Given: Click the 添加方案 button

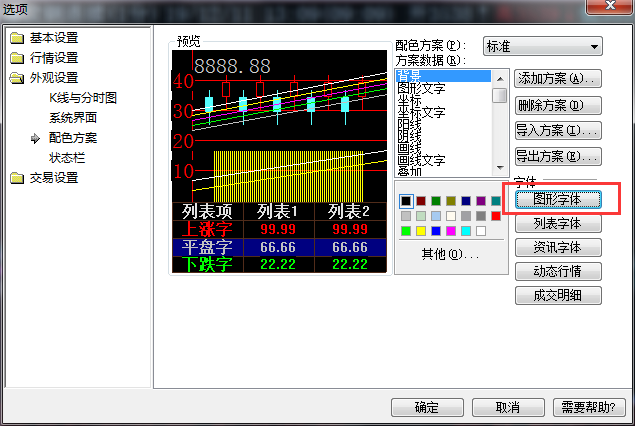Looking at the screenshot, I should (x=557, y=78).
